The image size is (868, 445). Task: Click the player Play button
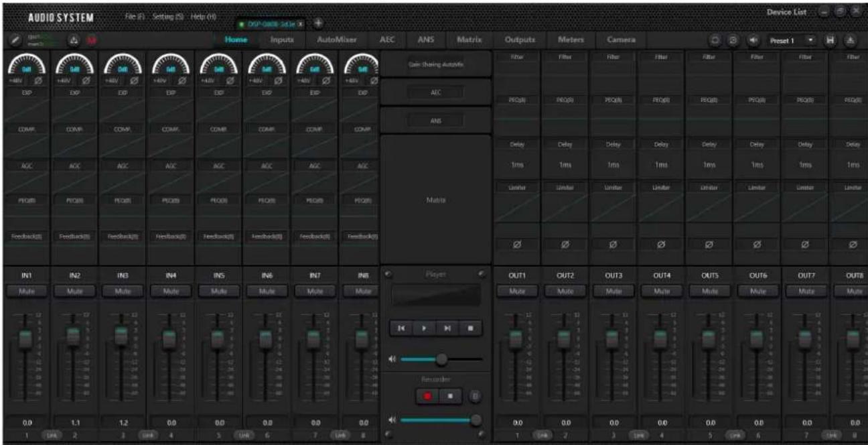[423, 329]
